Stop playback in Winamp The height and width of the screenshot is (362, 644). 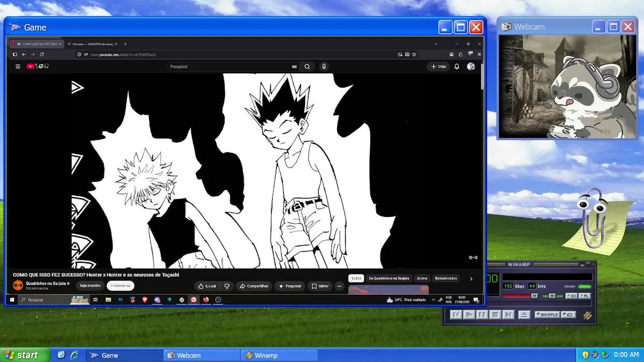[495, 315]
